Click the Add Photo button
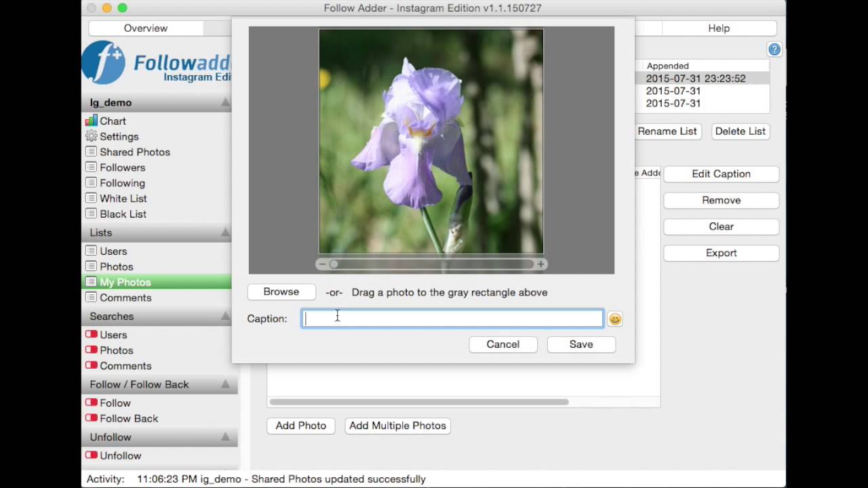 point(301,426)
